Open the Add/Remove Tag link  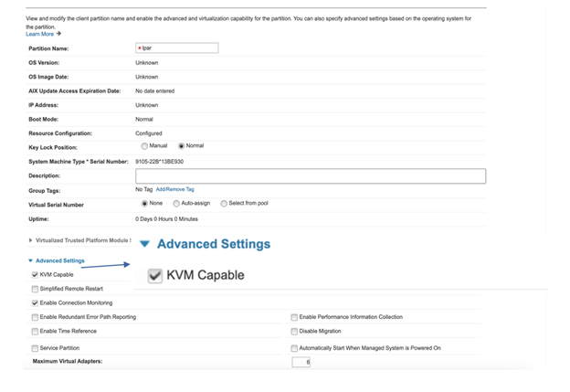pos(174,189)
